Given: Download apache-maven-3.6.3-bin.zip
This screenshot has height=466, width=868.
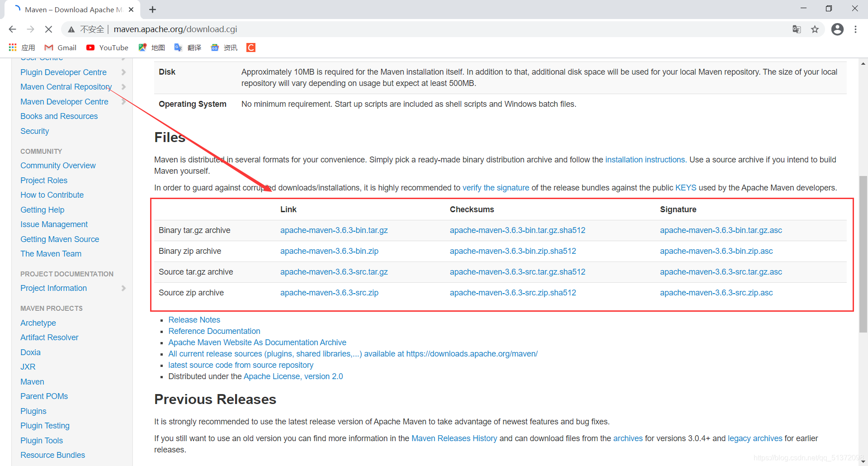Looking at the screenshot, I should tap(329, 251).
